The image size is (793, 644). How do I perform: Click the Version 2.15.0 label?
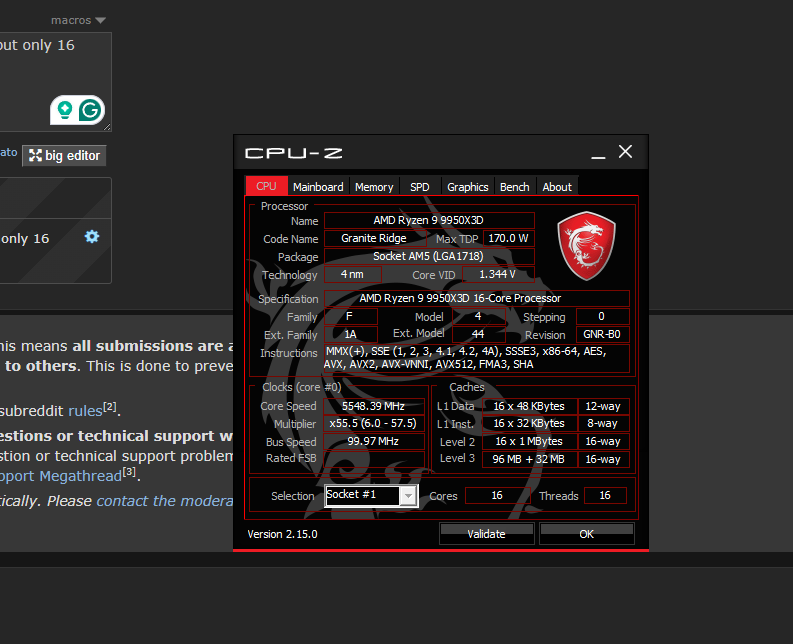click(283, 534)
